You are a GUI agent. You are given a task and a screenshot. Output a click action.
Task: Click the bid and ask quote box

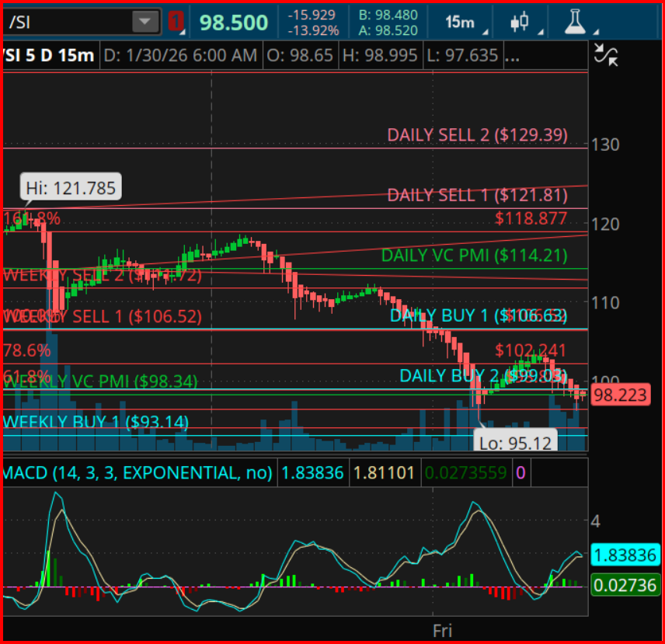tap(388, 23)
